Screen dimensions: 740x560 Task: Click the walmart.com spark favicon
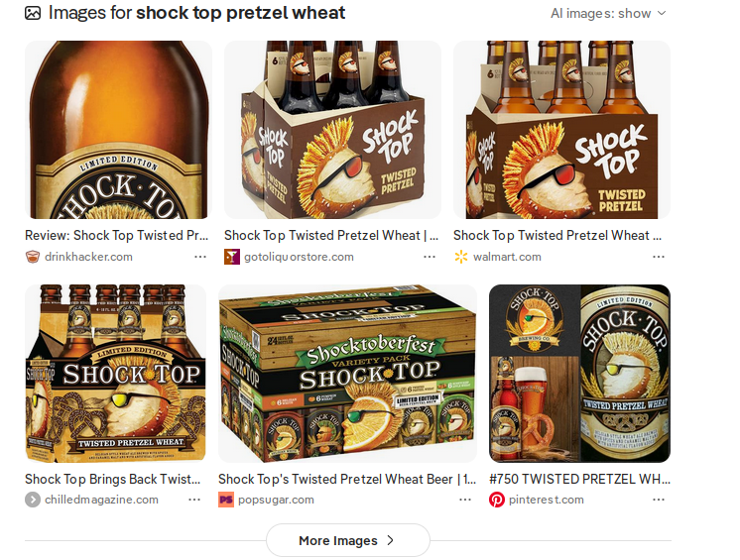pos(460,257)
